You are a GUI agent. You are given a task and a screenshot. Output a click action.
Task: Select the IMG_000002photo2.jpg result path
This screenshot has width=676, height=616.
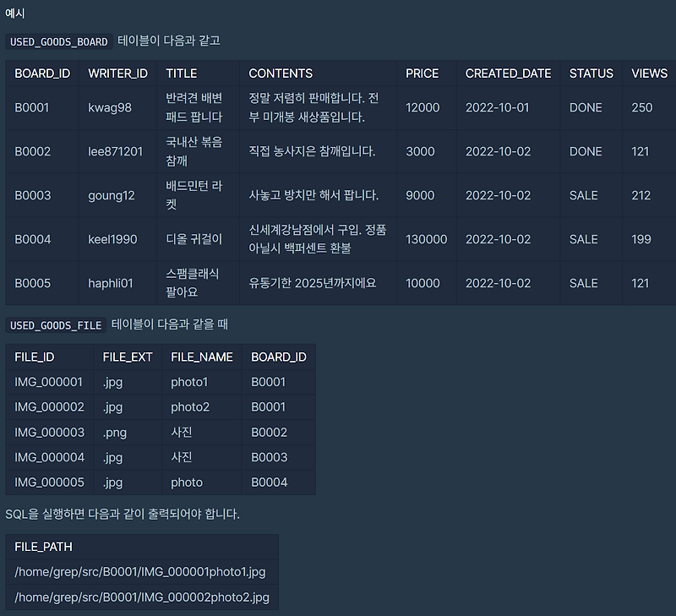point(142,597)
